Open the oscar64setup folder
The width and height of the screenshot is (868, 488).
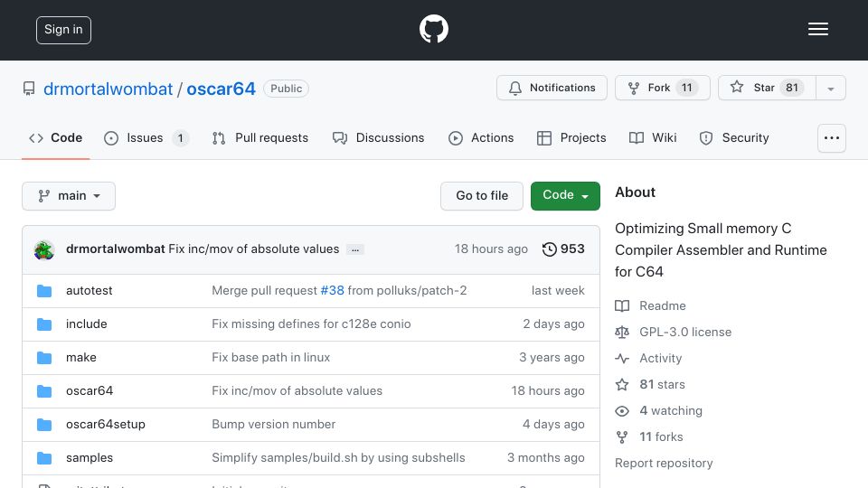pos(105,425)
